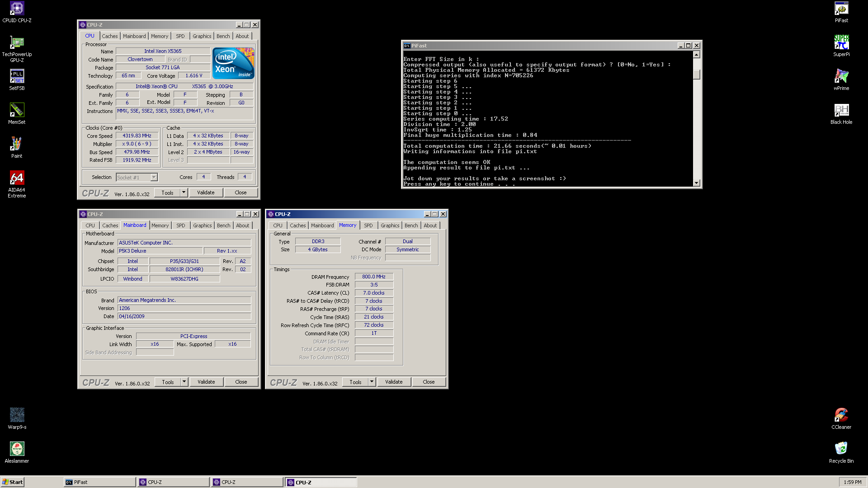Click the Command Rate 1T value
The width and height of the screenshot is (868, 488).
(x=374, y=333)
